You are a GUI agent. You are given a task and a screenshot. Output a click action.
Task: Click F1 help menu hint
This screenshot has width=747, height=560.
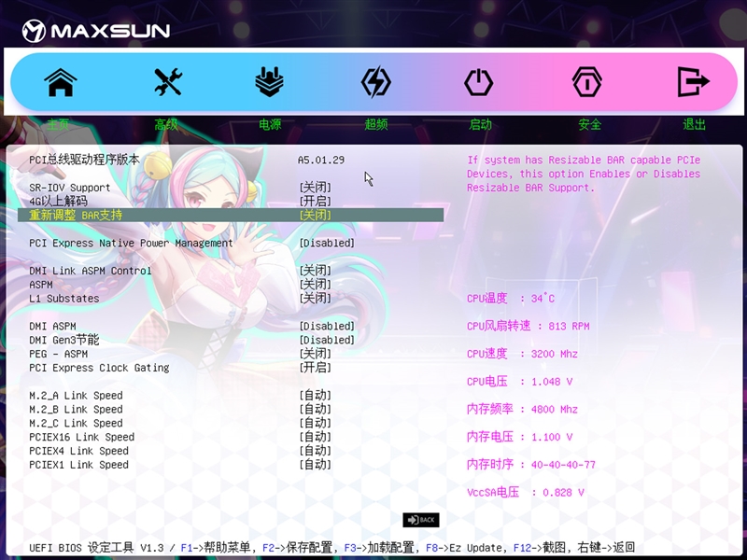[x=216, y=548]
